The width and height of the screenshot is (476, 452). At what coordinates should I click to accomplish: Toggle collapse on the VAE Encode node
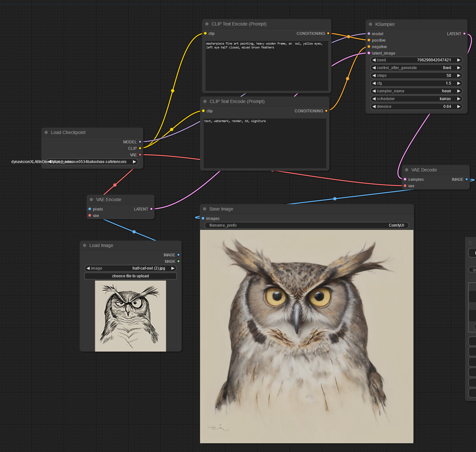[x=91, y=200]
